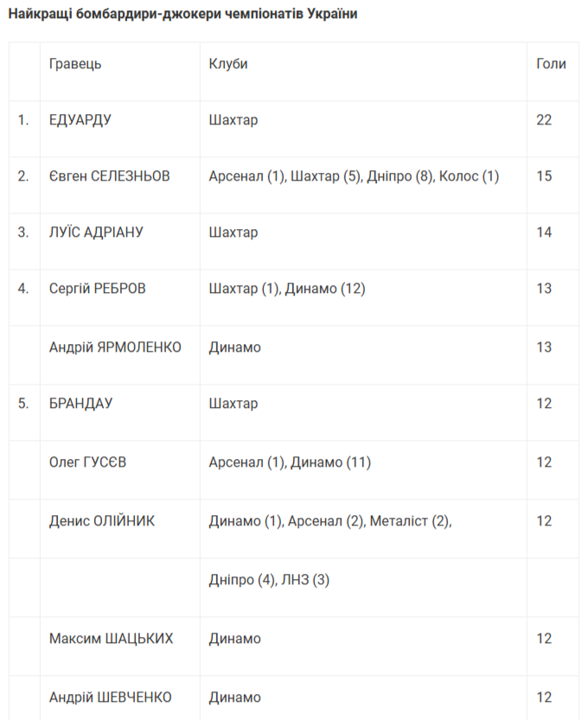This screenshot has width=588, height=720.
Task: Click the table title about best joker scorers
Action: click(x=182, y=15)
